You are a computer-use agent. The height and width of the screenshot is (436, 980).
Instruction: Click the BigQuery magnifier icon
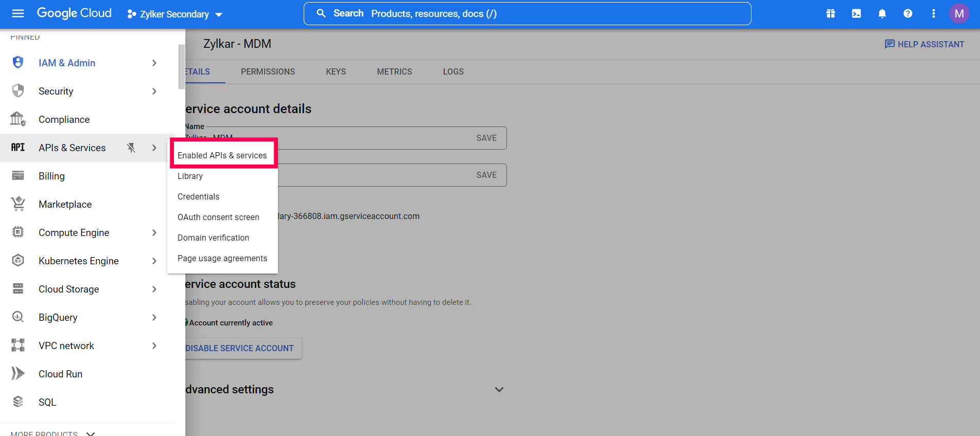[18, 317]
